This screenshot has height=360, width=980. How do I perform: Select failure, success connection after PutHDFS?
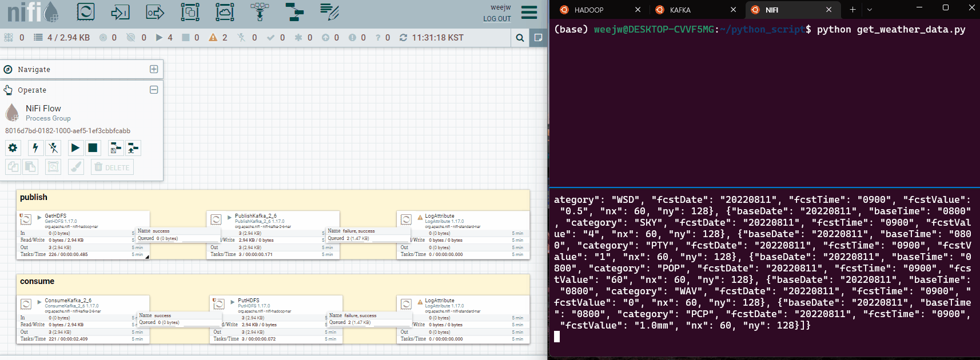coord(369,319)
